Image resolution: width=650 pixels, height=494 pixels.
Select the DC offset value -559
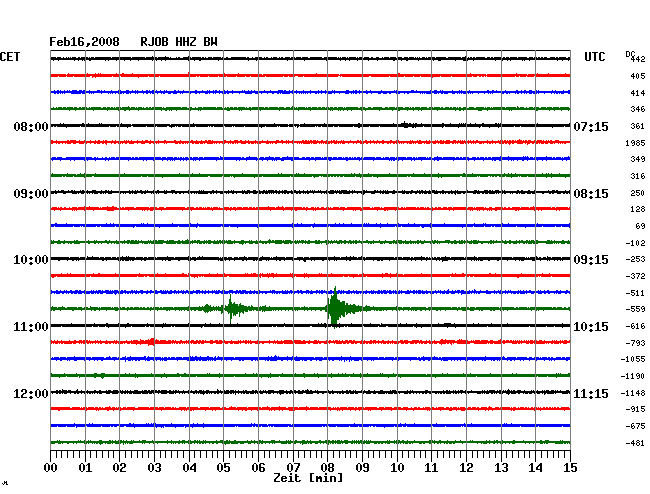[x=635, y=309]
